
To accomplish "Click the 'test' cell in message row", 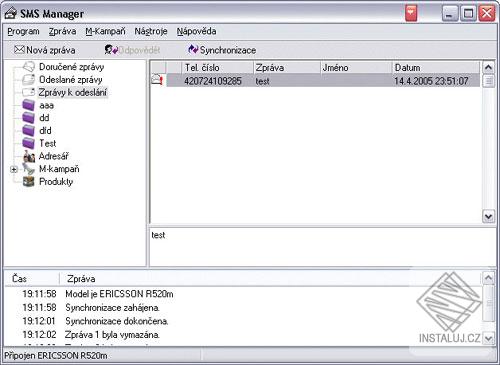I will tap(263, 81).
